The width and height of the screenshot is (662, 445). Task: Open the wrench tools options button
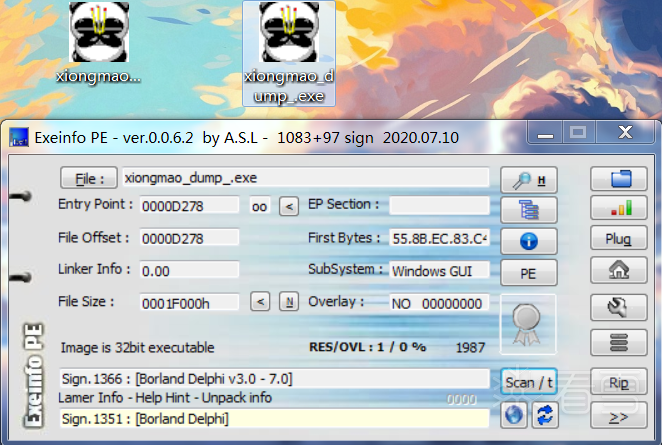pos(619,307)
